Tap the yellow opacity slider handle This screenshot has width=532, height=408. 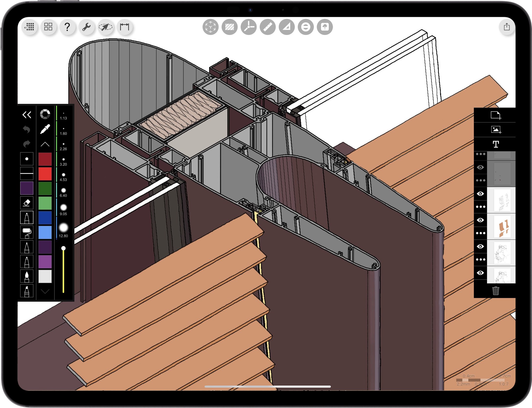click(x=63, y=248)
